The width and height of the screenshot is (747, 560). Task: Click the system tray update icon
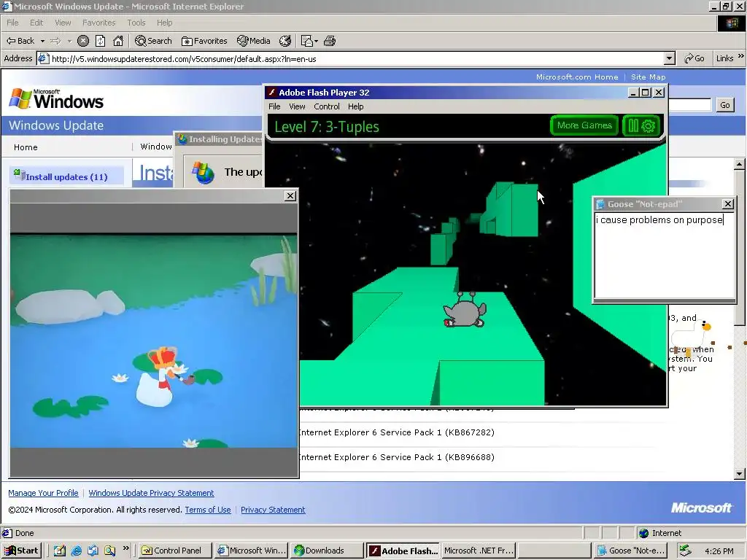pyautogui.click(x=684, y=550)
